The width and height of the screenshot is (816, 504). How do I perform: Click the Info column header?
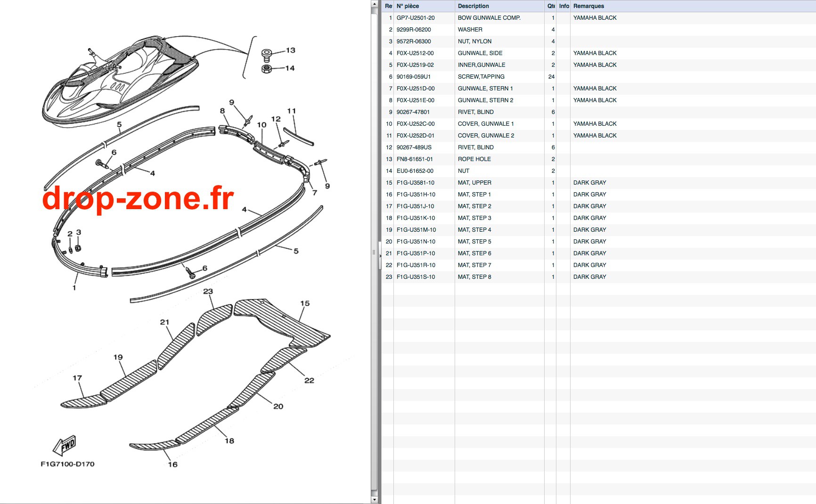click(563, 6)
